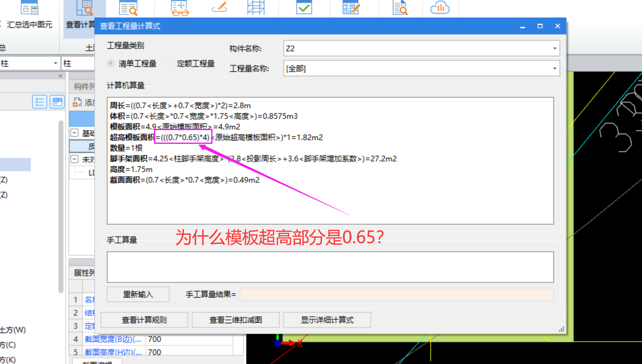Image resolution: width=642 pixels, height=364 pixels.
Task: Click the green checkmark validation icon
Action: [x=304, y=8]
